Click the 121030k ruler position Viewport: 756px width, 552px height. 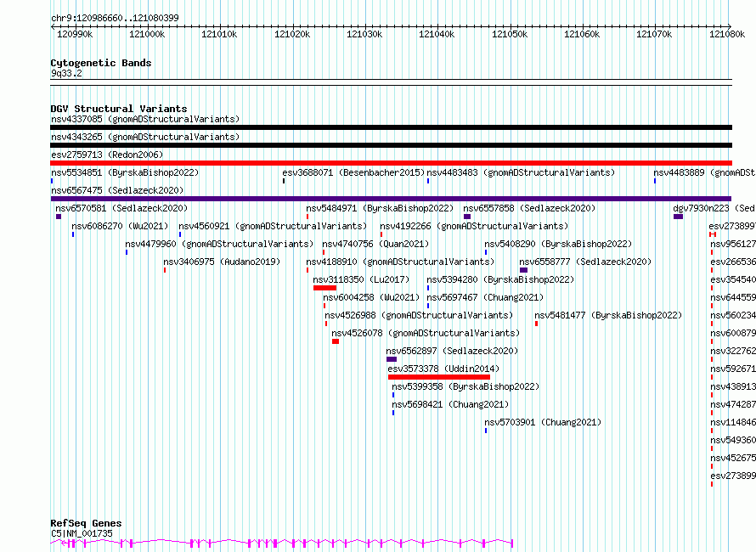(x=364, y=34)
